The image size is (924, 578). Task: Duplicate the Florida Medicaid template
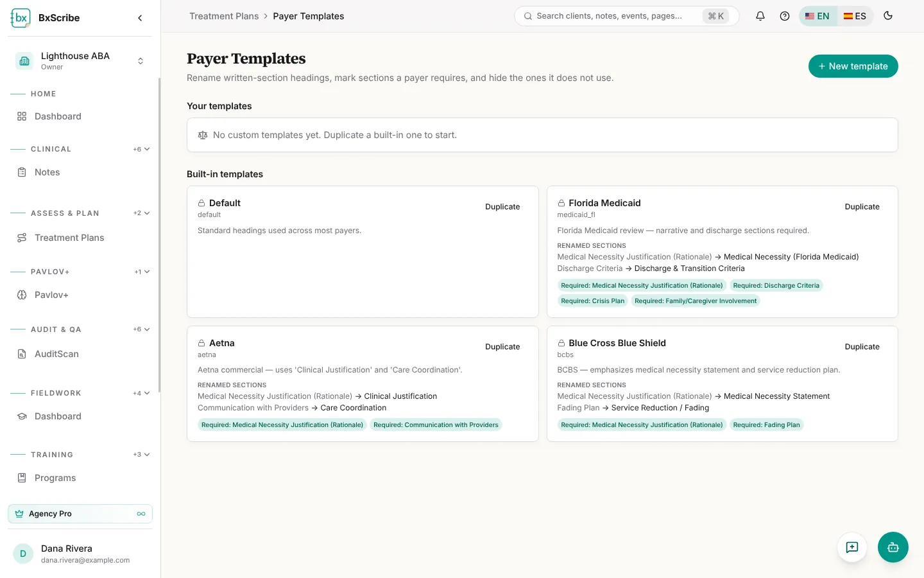pyautogui.click(x=862, y=207)
